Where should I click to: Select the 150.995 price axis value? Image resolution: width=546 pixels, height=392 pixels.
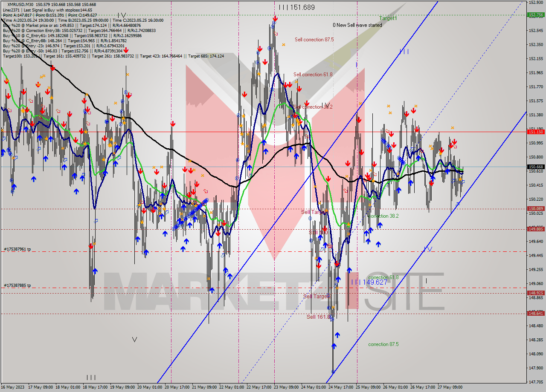pos(535,143)
